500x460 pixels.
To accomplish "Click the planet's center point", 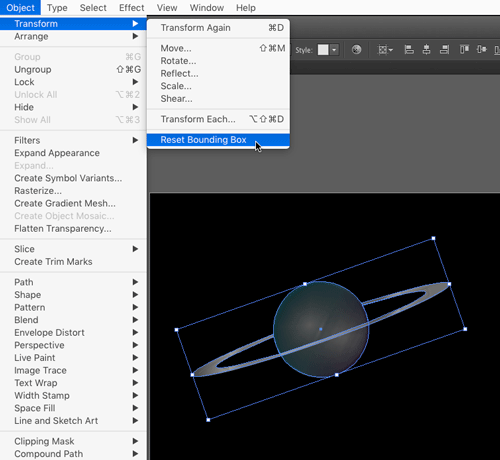I will pos(321,329).
